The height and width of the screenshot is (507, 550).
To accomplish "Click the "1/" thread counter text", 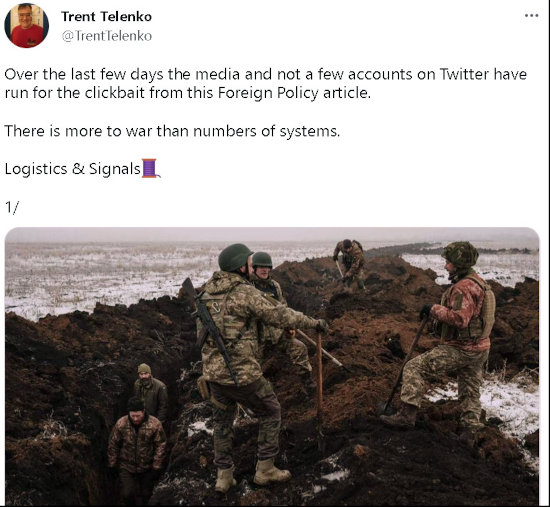I will [11, 207].
